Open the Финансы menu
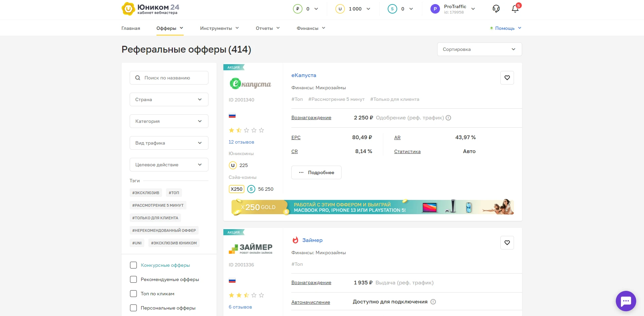Viewport: 644px width, 316px height. pyautogui.click(x=311, y=28)
